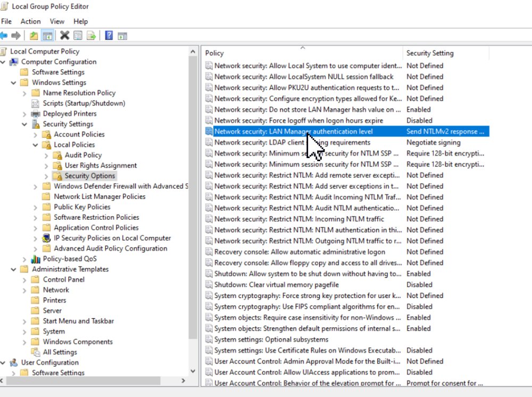Image resolution: width=532 pixels, height=397 pixels.
Task: Click the blue Help toolbar icon
Action: (109, 35)
